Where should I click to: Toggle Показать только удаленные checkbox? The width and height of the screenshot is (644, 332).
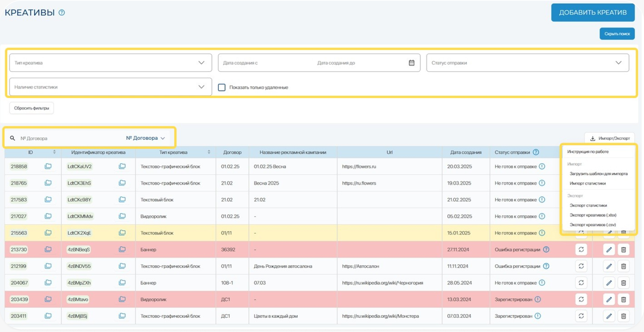coord(222,87)
